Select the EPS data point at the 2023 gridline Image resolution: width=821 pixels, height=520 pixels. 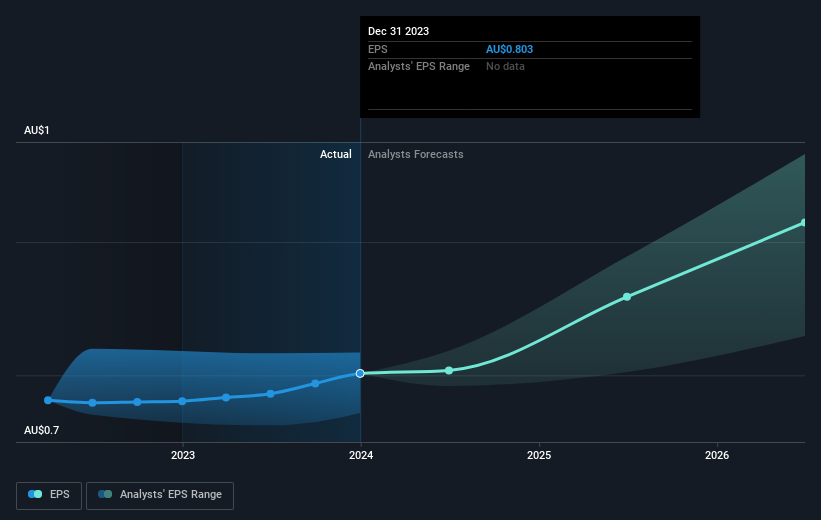coord(182,402)
